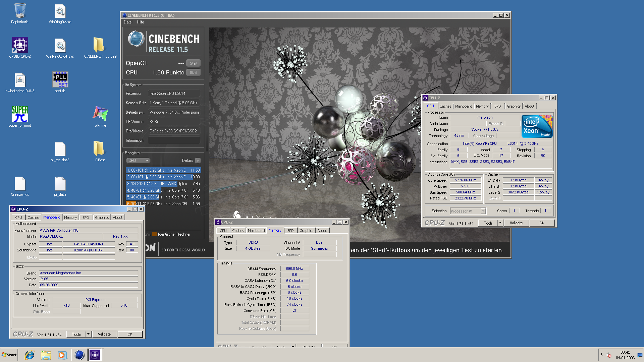Click the P5Q3 DELUXE model field
644x362 pixels.
[x=70, y=237]
